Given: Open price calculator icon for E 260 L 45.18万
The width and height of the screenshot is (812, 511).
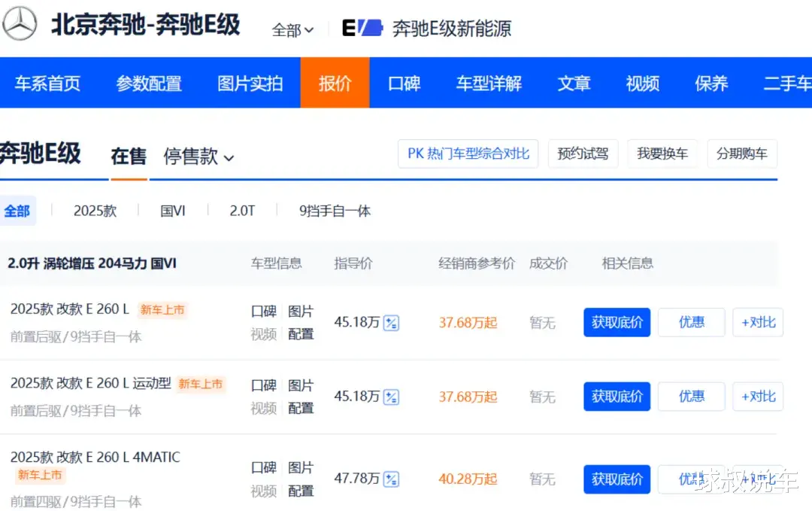Looking at the screenshot, I should click(391, 323).
